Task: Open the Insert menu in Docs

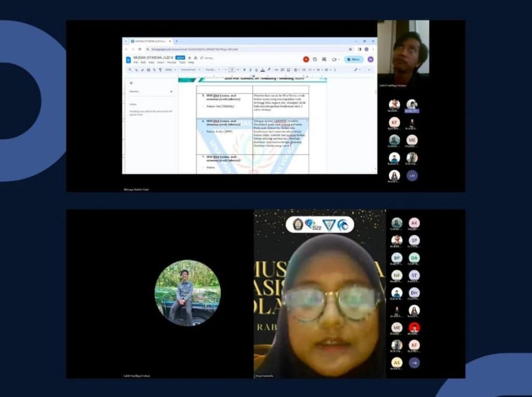Action: 160,62
